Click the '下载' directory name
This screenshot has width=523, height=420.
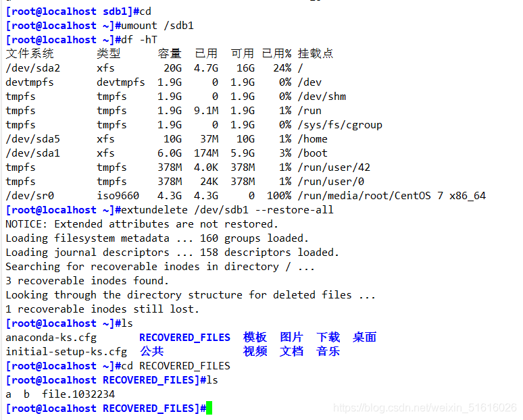coord(328,338)
